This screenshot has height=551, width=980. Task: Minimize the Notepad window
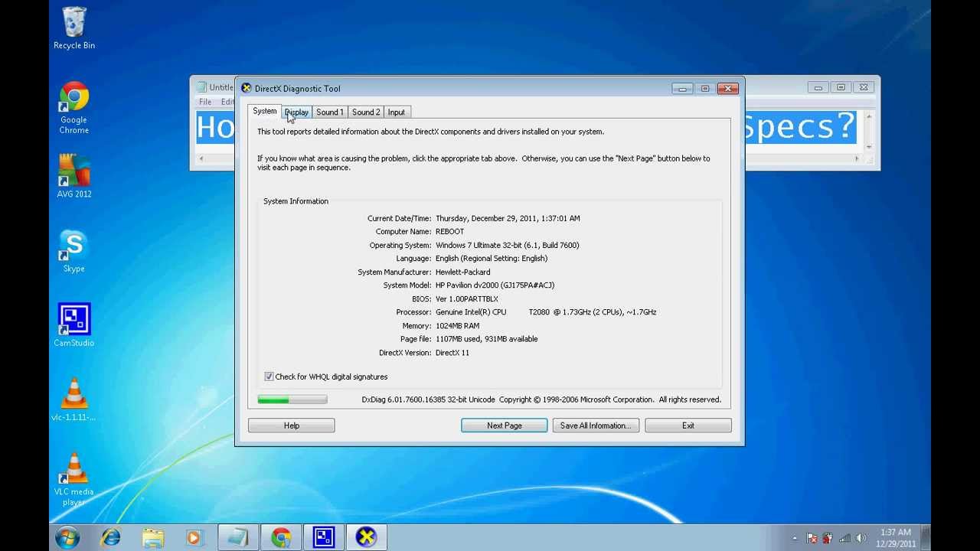pyautogui.click(x=818, y=88)
